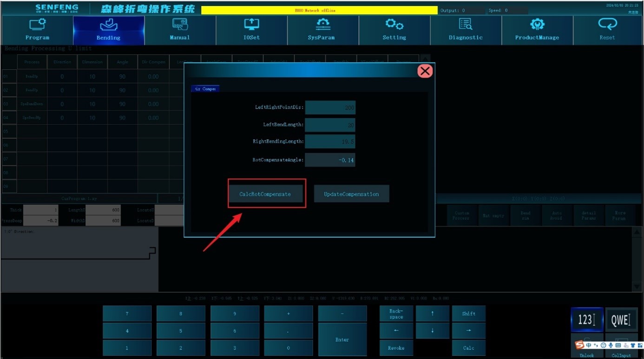
Task: Tap the 5 key on keypad
Action: pyautogui.click(x=181, y=331)
